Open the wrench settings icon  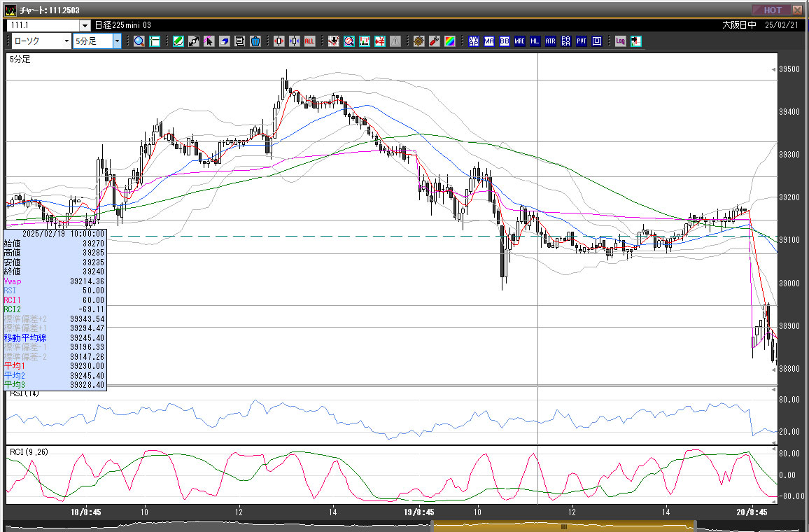coord(434,41)
